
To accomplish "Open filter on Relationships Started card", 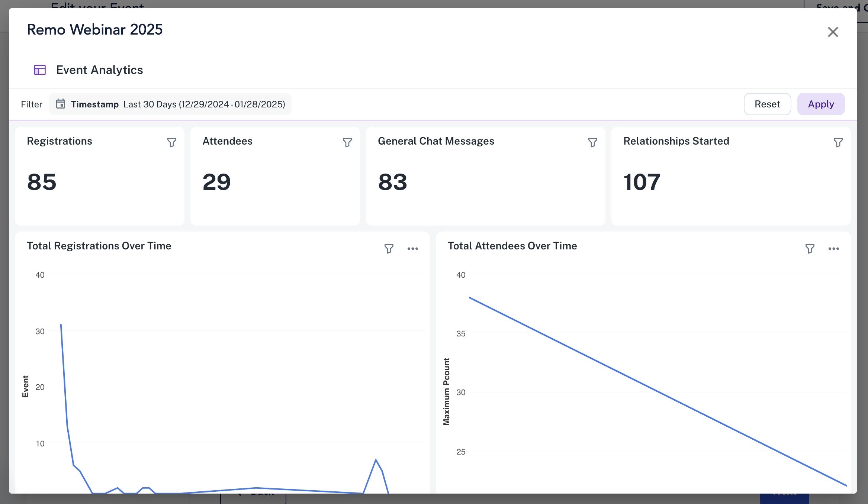I will [838, 142].
